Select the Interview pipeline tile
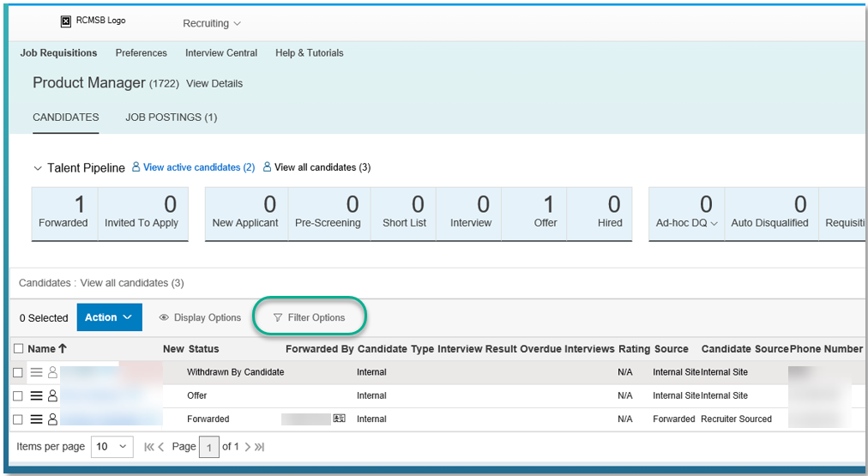 (469, 214)
